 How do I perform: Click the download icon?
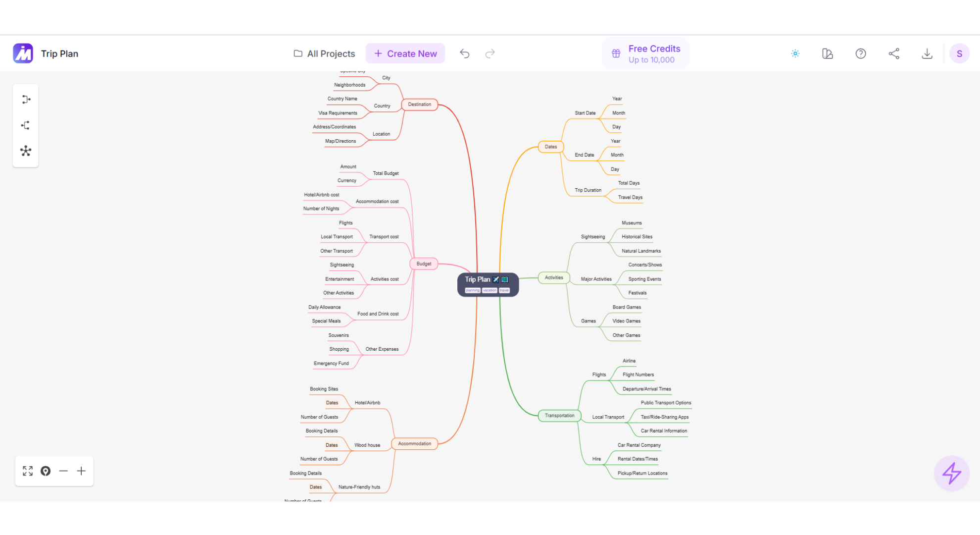point(927,53)
